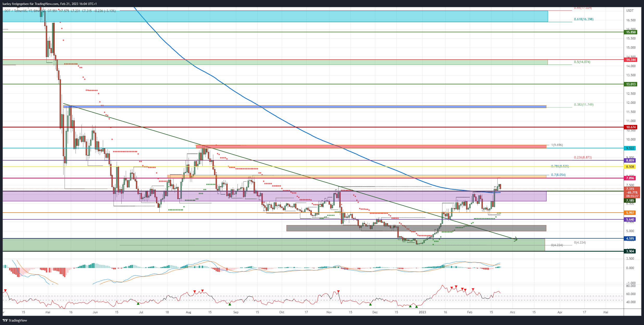The width and height of the screenshot is (644, 325).
Task: Click the red 14.344 price label
Action: [631, 60]
